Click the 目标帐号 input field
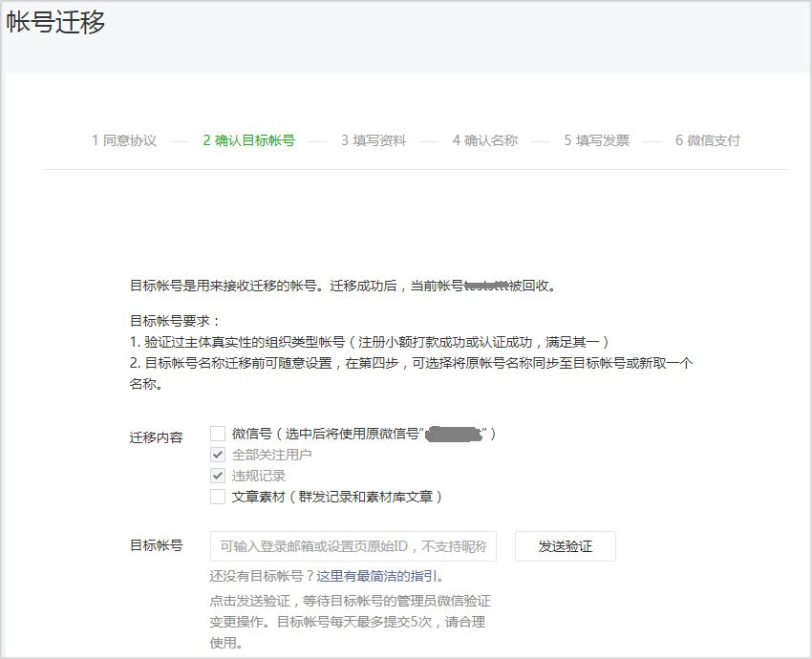 tap(353, 546)
